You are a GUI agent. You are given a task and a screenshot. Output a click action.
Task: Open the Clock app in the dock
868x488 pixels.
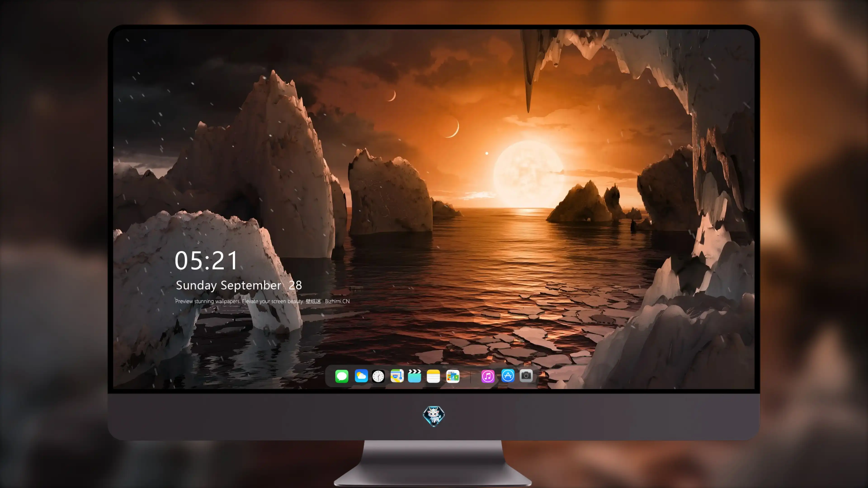pyautogui.click(x=378, y=376)
